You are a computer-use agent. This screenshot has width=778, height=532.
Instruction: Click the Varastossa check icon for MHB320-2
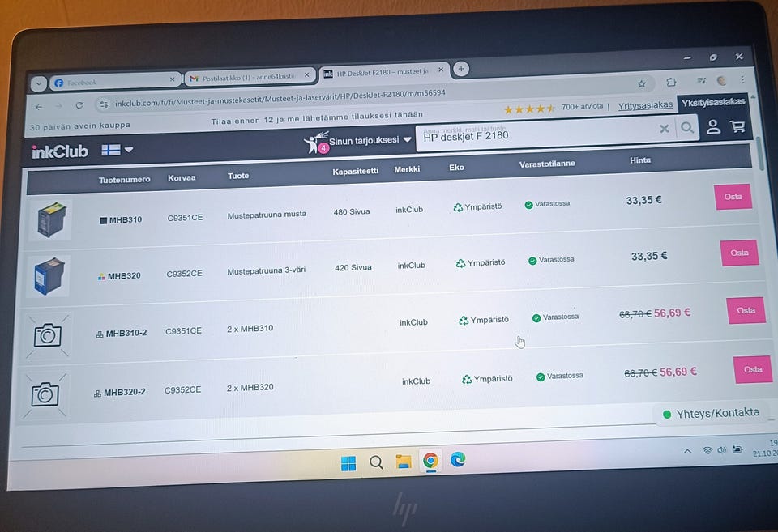pos(541,377)
